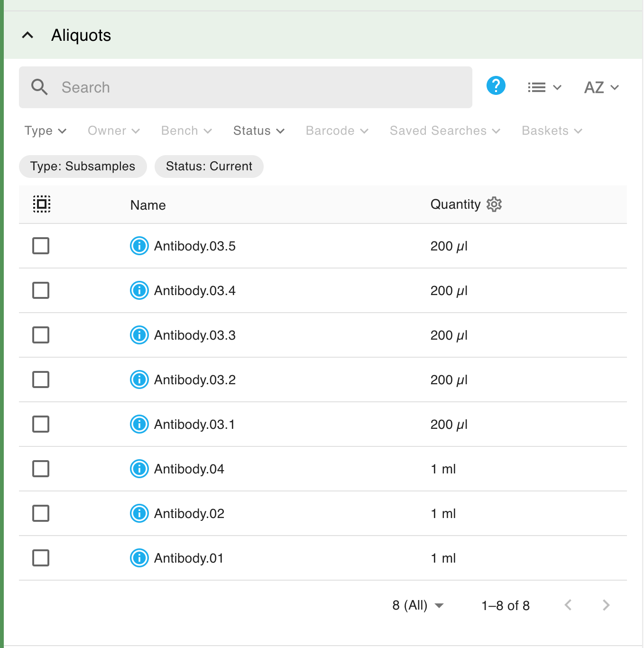Open info icon for Antibody.03.2
This screenshot has width=644, height=648.
coord(139,380)
